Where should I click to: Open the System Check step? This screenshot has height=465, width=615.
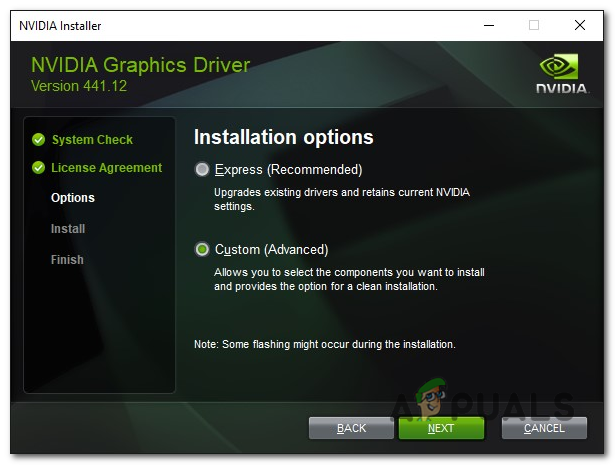92,140
